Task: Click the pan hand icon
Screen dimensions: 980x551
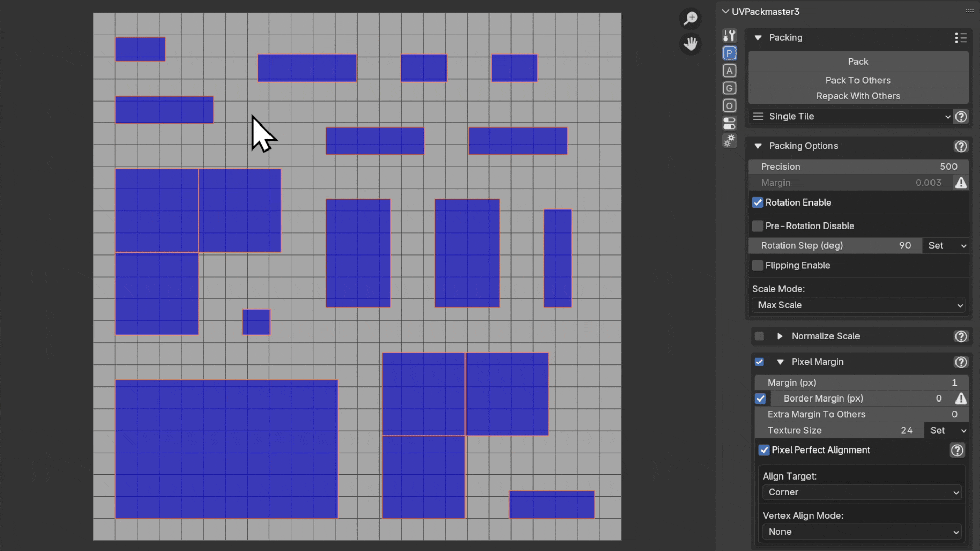Action: pos(690,43)
